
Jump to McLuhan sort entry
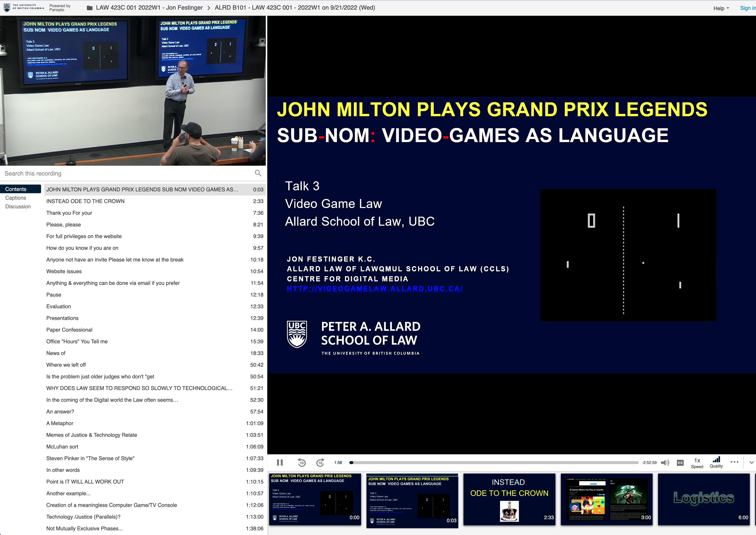155,447
